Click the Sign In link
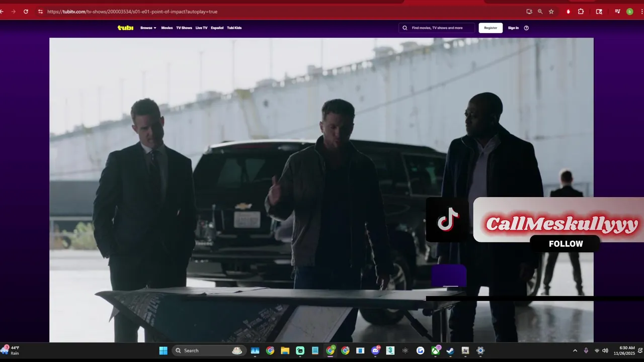The width and height of the screenshot is (644, 362). [x=513, y=28]
